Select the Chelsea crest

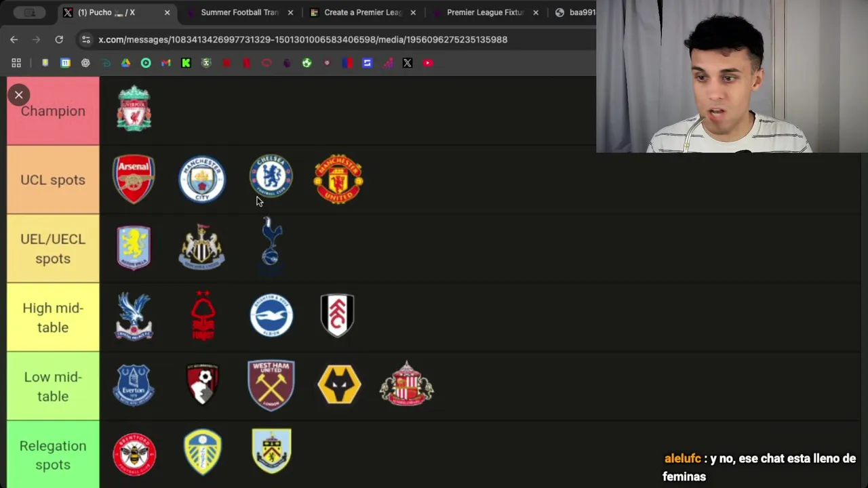pos(271,176)
